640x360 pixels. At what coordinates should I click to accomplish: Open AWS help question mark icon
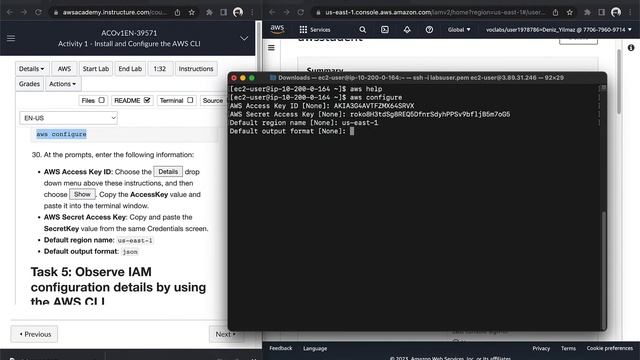click(x=429, y=29)
